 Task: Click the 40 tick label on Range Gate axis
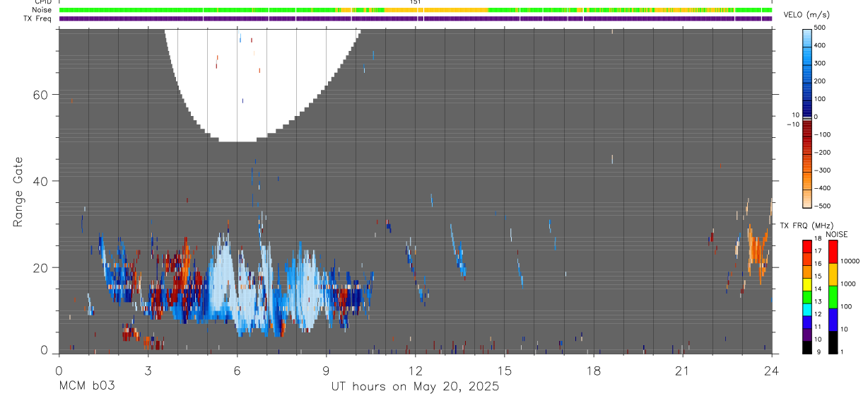(40, 181)
